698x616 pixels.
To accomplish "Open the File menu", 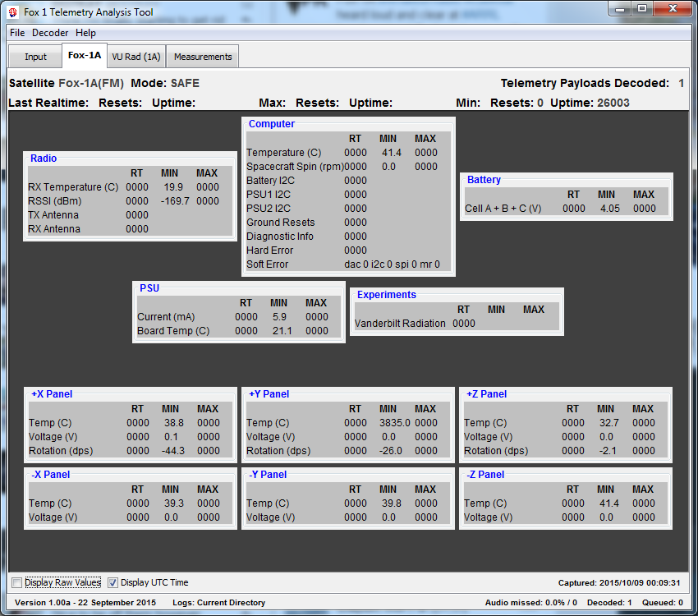I will pos(17,33).
